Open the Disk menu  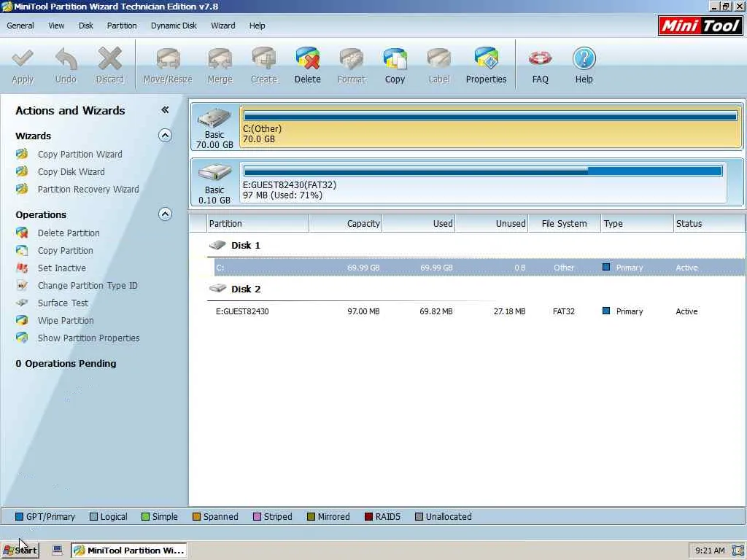[86, 26]
